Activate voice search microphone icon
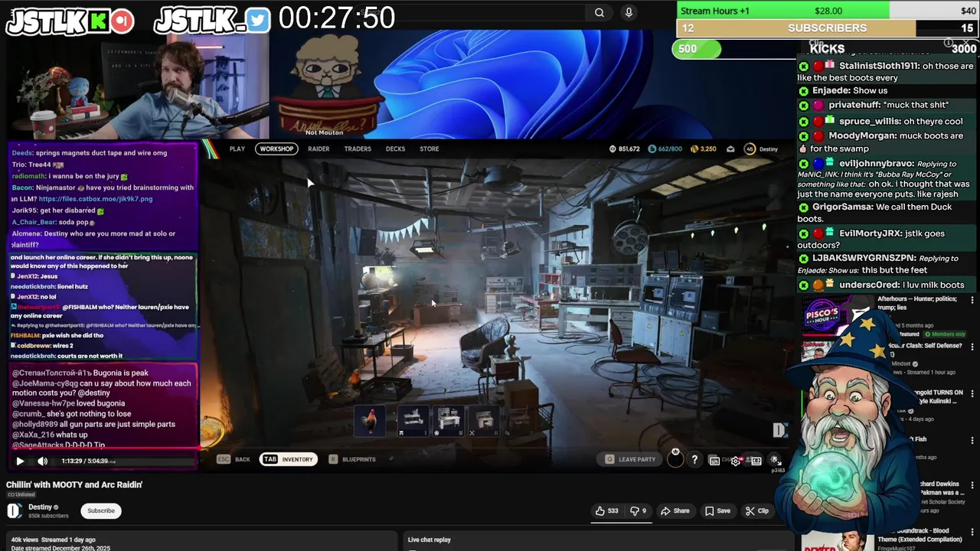Image resolution: width=980 pixels, height=551 pixels. click(x=629, y=12)
